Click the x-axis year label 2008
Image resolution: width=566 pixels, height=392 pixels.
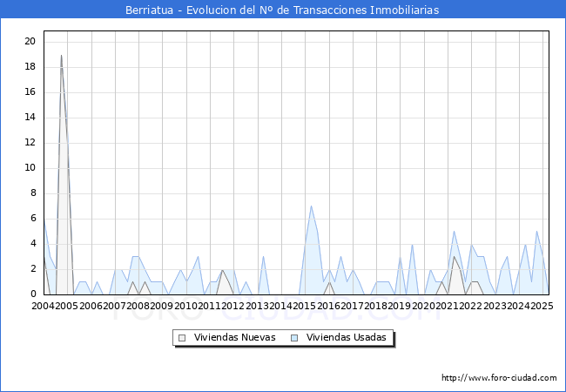[138, 306]
